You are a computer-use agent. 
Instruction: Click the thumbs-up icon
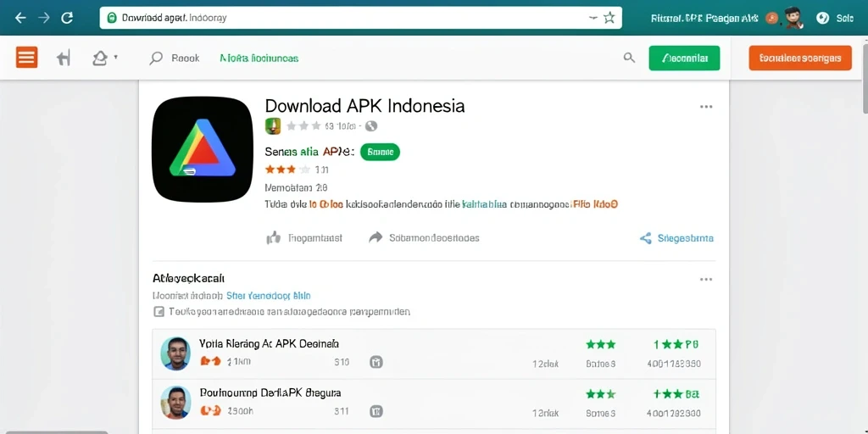[274, 238]
